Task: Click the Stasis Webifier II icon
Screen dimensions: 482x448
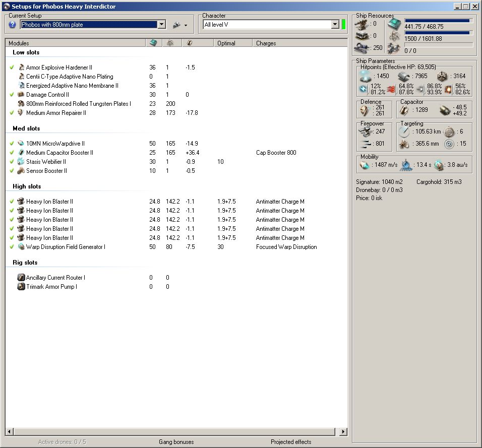Action: [x=21, y=161]
